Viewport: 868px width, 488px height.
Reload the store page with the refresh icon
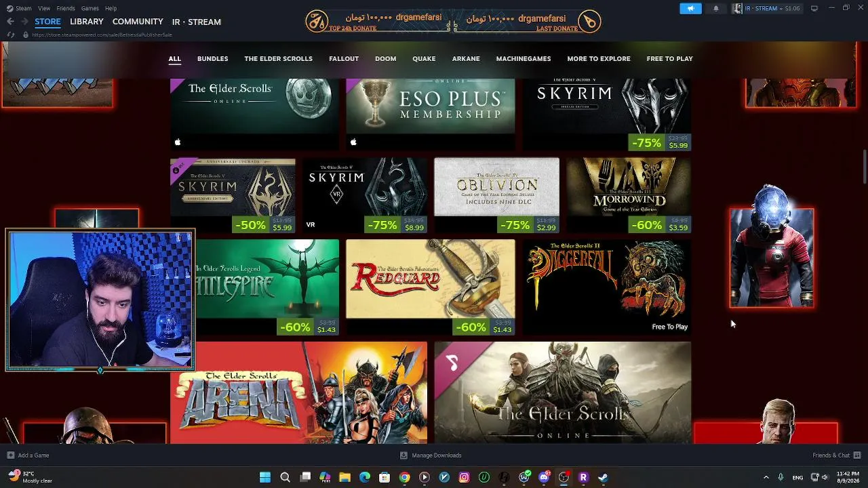pyautogui.click(x=10, y=35)
